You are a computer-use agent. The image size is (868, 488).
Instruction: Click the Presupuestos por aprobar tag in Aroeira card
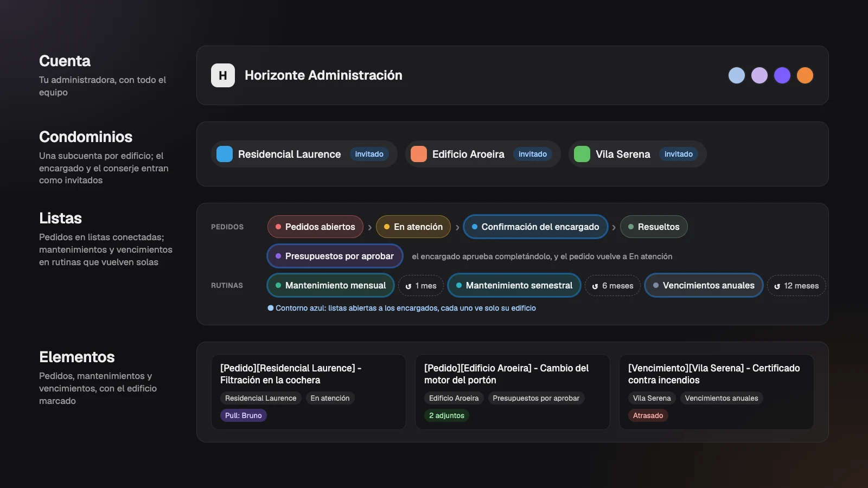point(536,398)
